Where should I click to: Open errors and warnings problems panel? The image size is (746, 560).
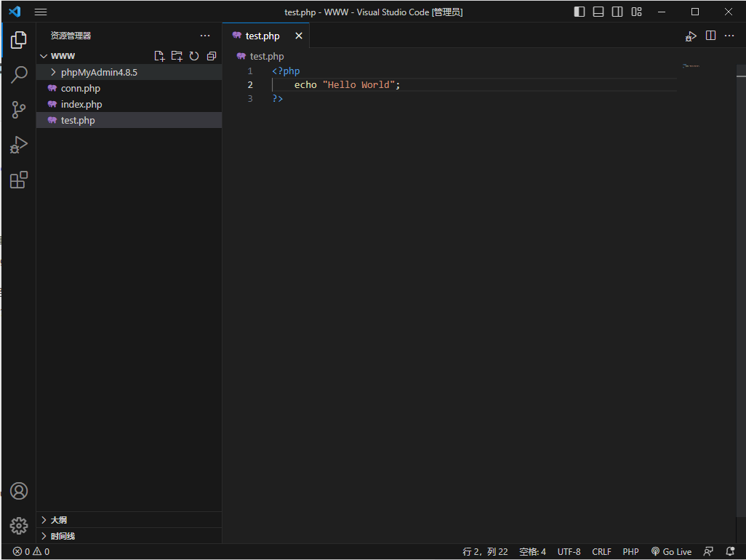[x=31, y=551]
